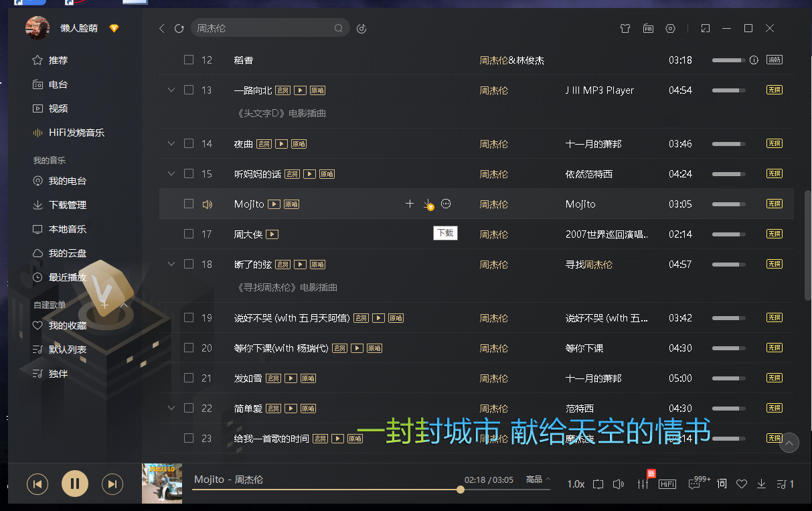Toggle the playback loop mode icon
The image size is (812, 511).
(598, 484)
